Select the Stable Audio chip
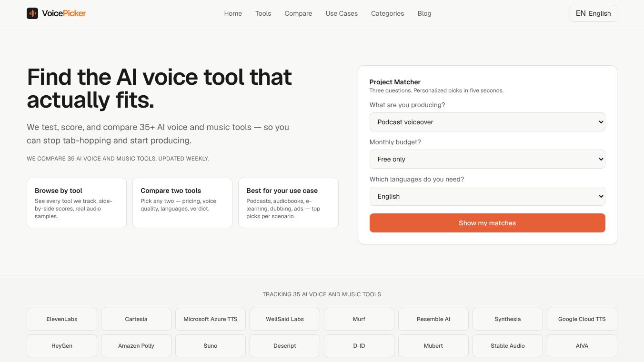 click(508, 346)
